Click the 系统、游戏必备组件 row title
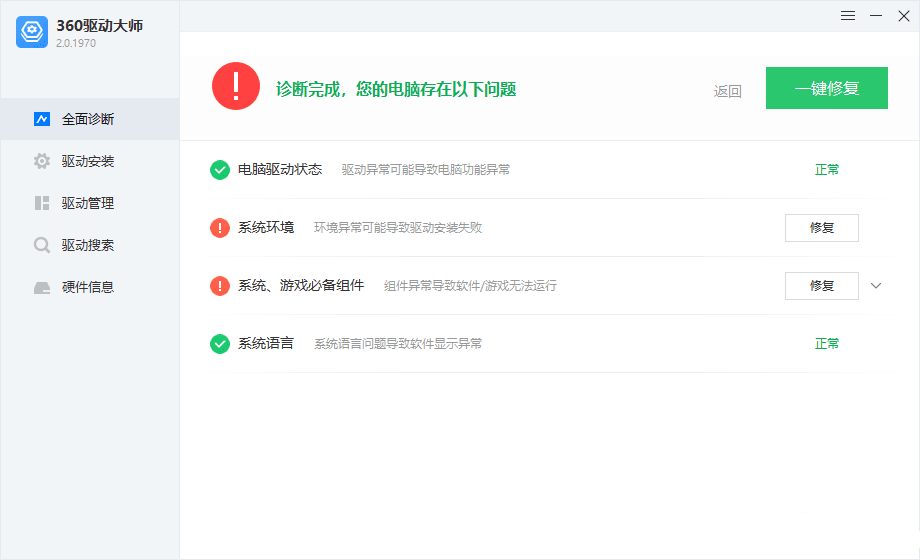 [301, 285]
